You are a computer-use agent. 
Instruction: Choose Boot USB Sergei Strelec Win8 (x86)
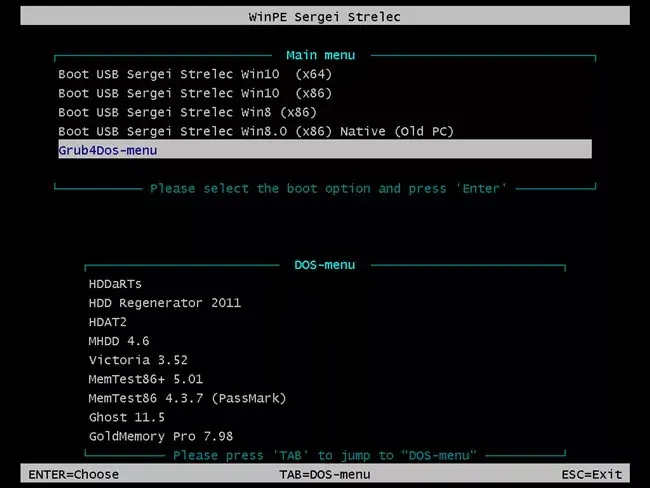coord(187,112)
